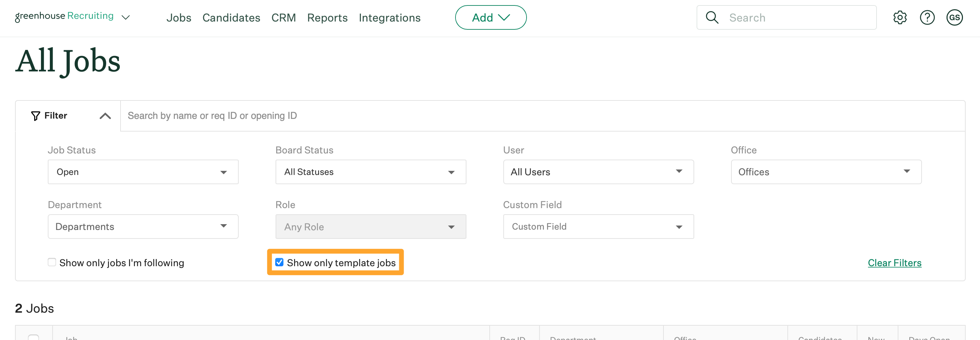Uncheck Show only template jobs

click(x=279, y=262)
